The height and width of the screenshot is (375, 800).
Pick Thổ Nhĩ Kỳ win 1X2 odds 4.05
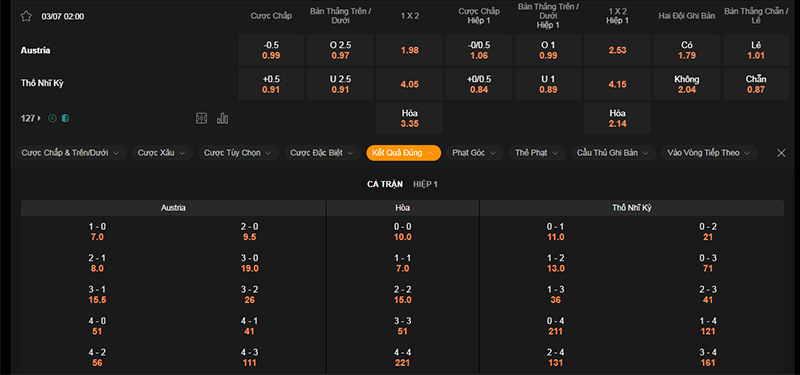(x=410, y=84)
